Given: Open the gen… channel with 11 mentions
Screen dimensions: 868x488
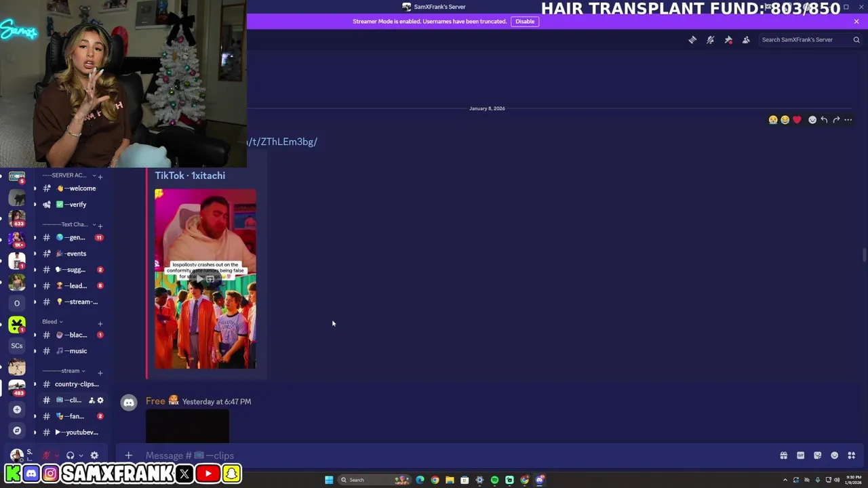Looking at the screenshot, I should coord(70,238).
